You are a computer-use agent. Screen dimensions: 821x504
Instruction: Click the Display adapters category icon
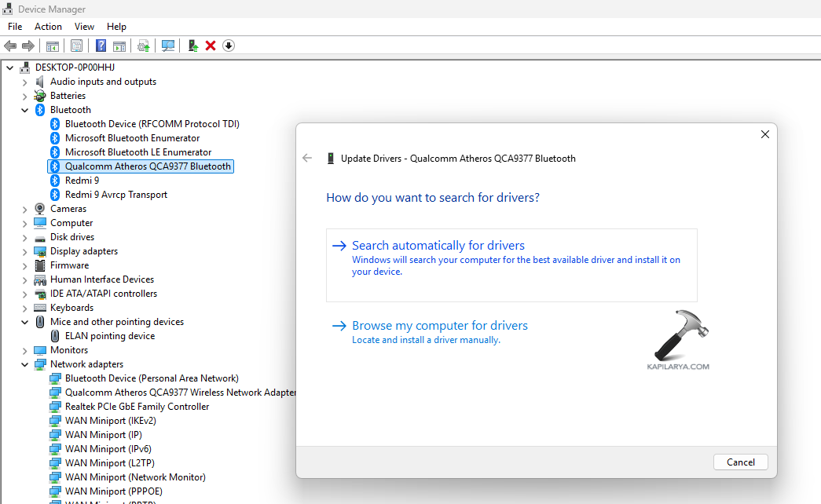(x=40, y=251)
